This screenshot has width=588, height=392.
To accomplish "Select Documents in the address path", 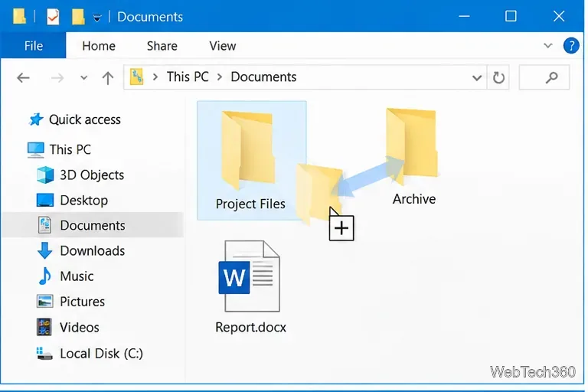I will pyautogui.click(x=263, y=77).
